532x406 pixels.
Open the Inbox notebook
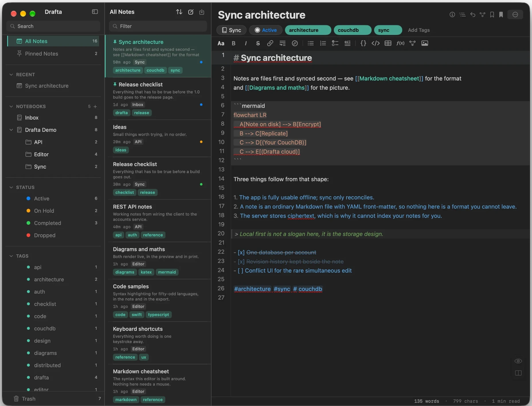pos(53,118)
